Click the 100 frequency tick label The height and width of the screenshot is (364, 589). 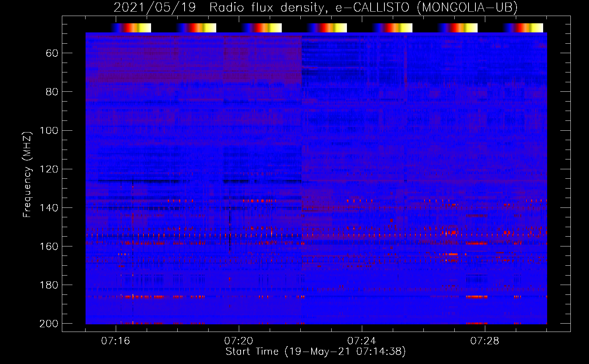click(x=49, y=131)
